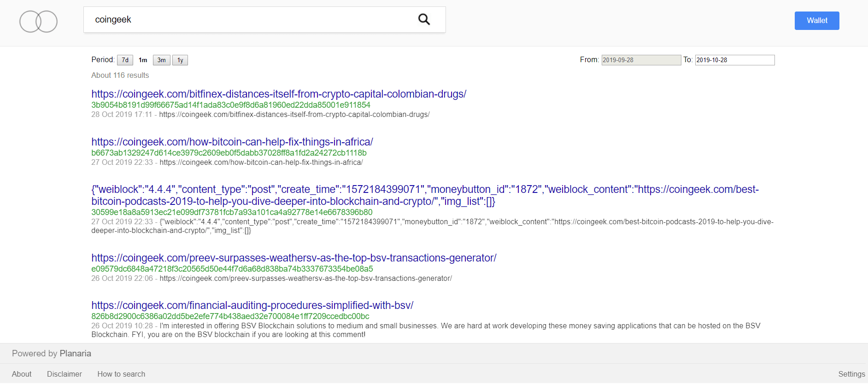Select the 7d period filter

[x=125, y=60]
